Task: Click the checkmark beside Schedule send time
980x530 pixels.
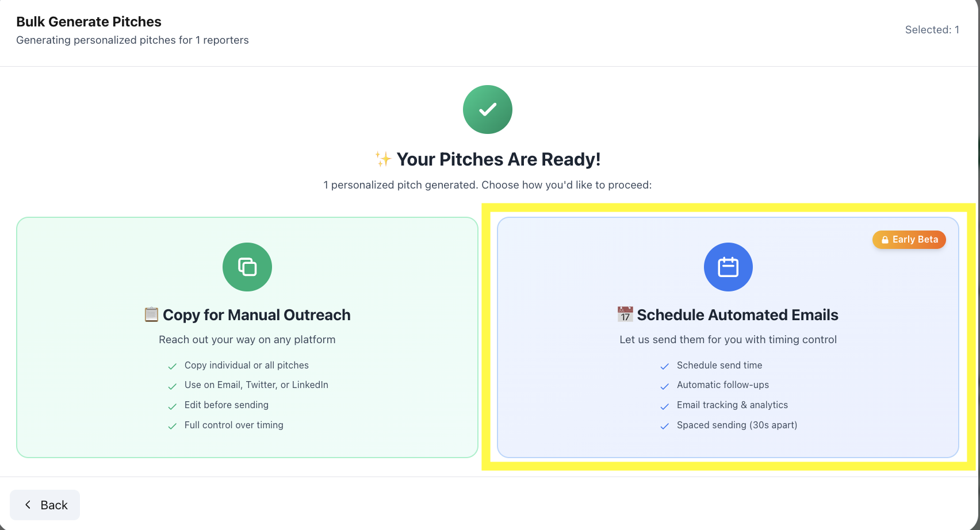Action: click(x=665, y=366)
